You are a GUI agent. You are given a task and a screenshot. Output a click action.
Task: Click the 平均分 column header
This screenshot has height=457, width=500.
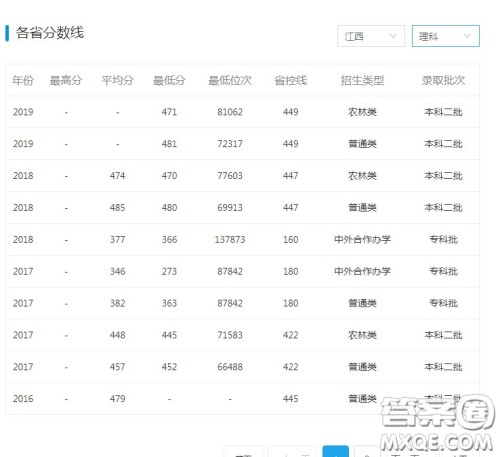point(117,80)
